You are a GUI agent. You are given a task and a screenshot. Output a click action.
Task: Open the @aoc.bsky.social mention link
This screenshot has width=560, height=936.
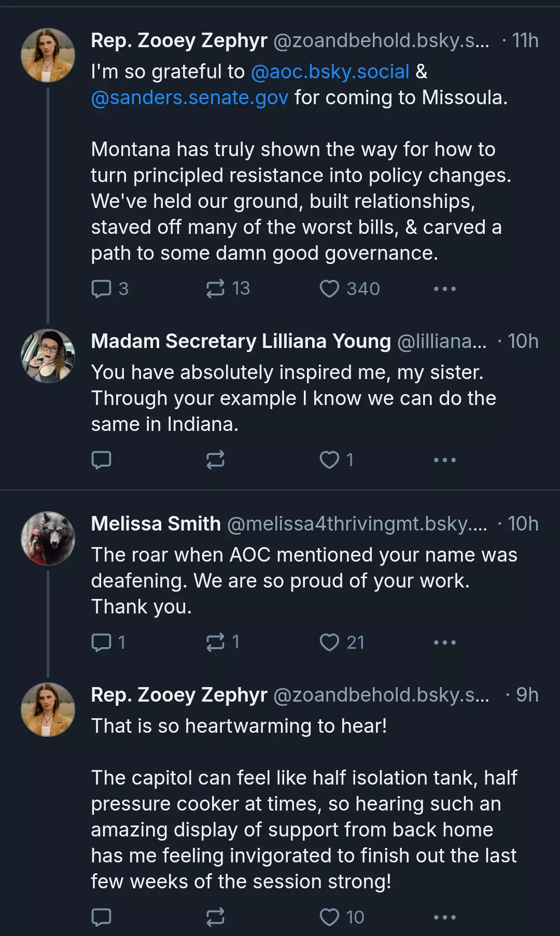click(x=330, y=72)
